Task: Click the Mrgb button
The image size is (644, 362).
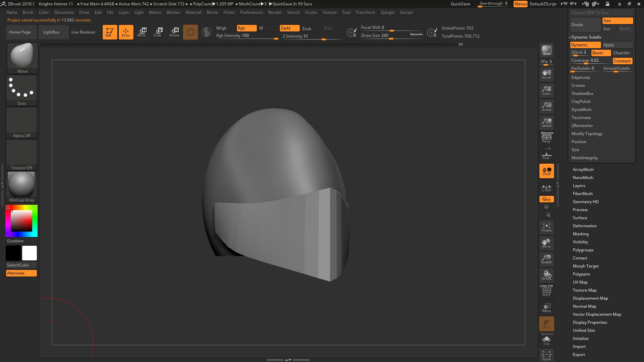Action: tap(225, 28)
